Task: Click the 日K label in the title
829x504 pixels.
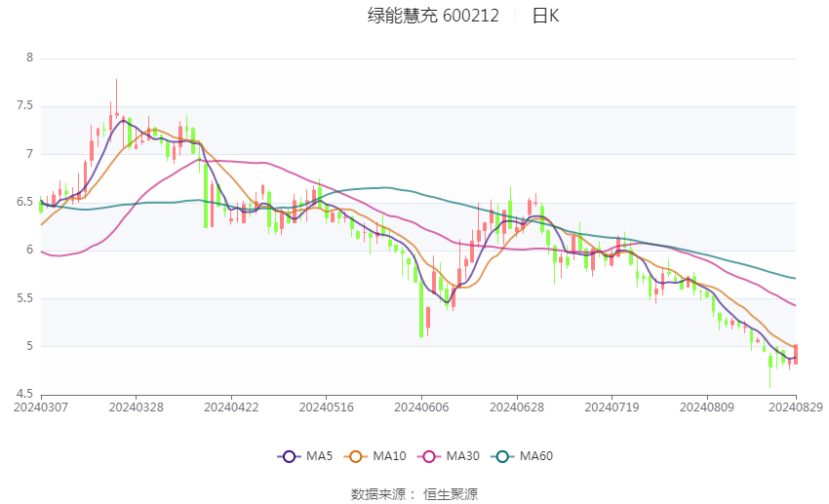Action: point(545,16)
